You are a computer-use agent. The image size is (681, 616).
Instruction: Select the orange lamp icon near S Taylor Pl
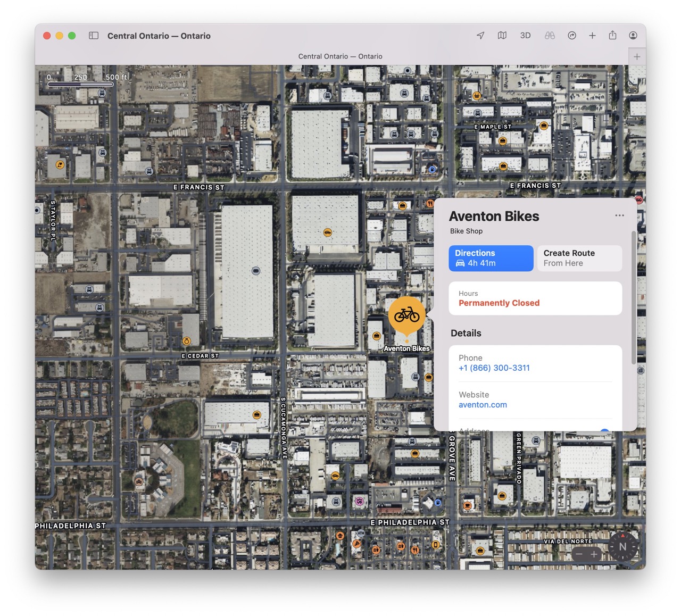pyautogui.click(x=60, y=165)
